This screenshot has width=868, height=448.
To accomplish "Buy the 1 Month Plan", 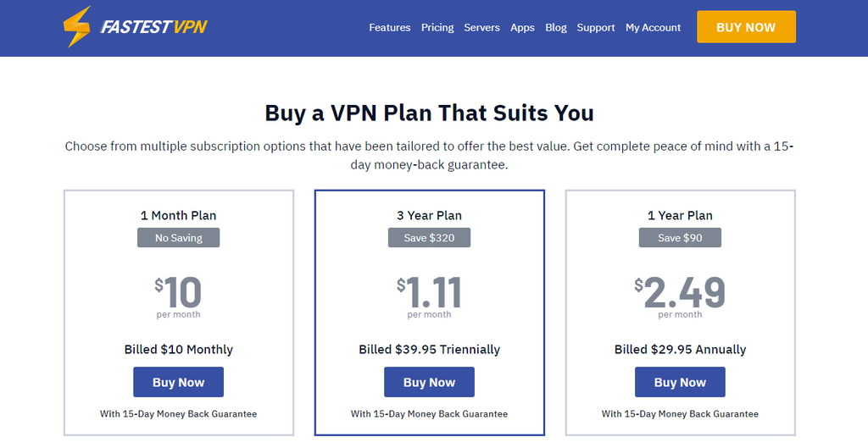I will click(178, 382).
